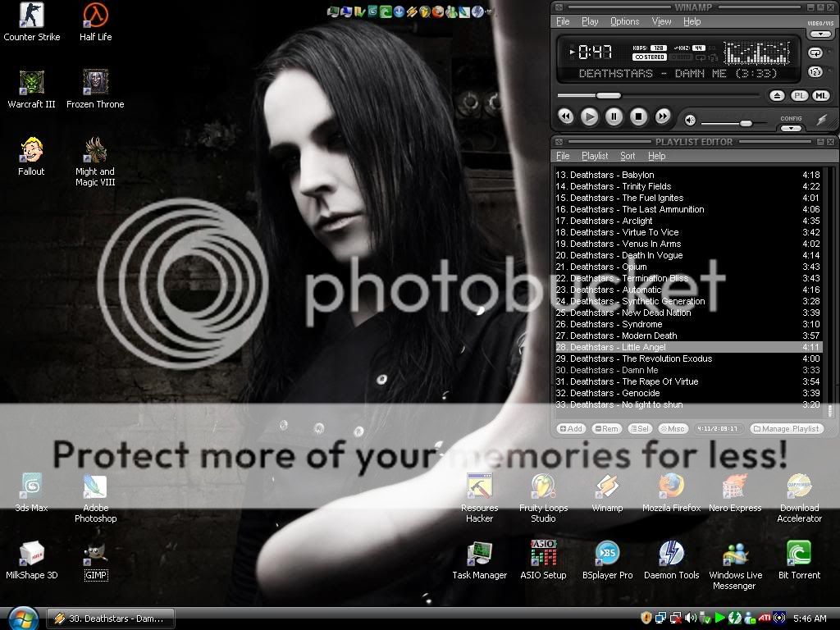Click the Winamp lightning bolt logo
Screen dimensions: 840x630
click(822, 120)
